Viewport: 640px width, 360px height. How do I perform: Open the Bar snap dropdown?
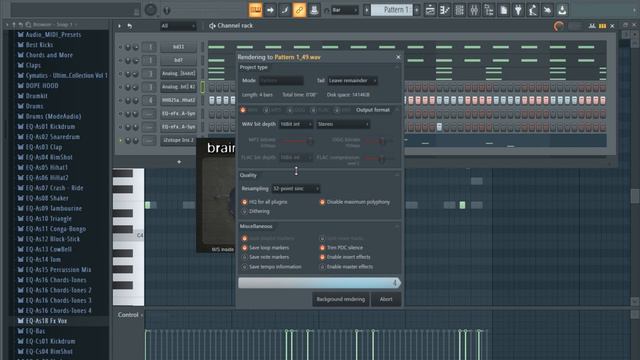pos(345,10)
